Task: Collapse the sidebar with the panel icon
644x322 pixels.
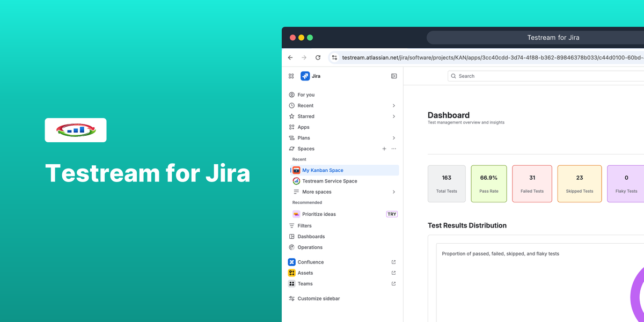Action: point(394,76)
